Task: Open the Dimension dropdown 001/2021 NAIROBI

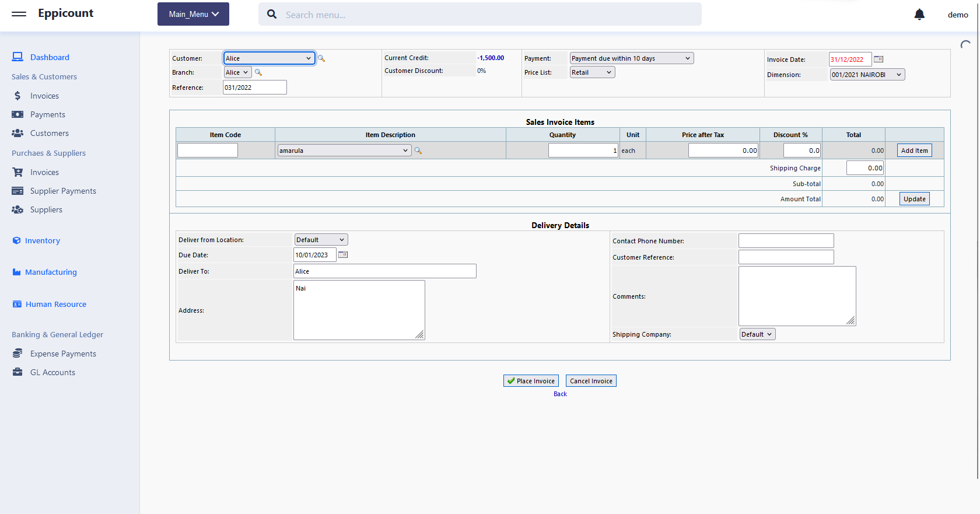Action: (867, 75)
